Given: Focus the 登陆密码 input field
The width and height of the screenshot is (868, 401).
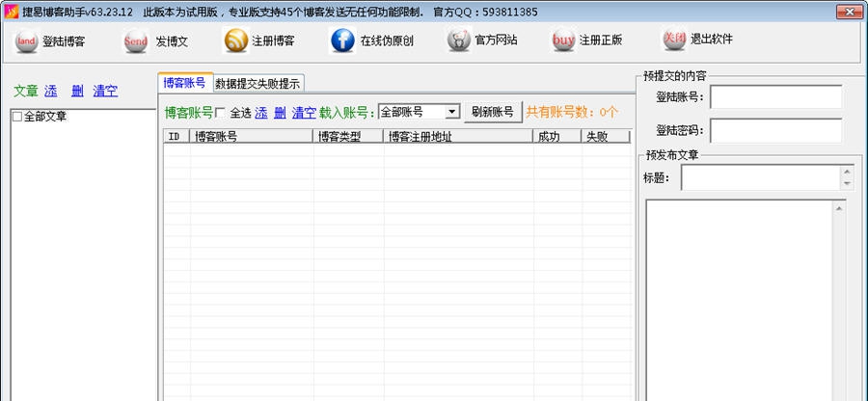Looking at the screenshot, I should point(776,130).
